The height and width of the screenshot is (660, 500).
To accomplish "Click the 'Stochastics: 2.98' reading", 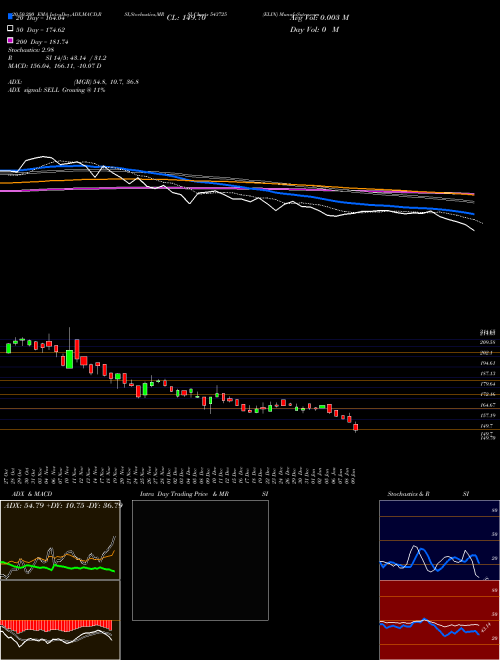I will click(x=31, y=50).
